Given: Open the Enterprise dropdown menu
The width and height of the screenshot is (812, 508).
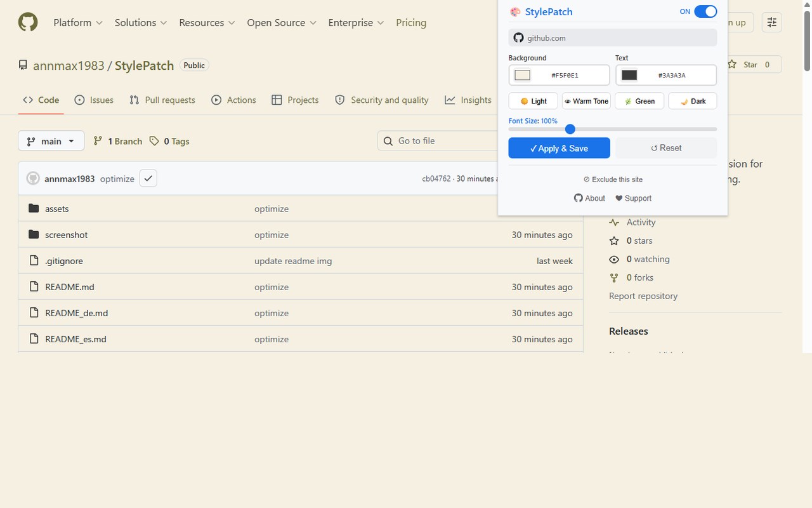Looking at the screenshot, I should pos(356,22).
